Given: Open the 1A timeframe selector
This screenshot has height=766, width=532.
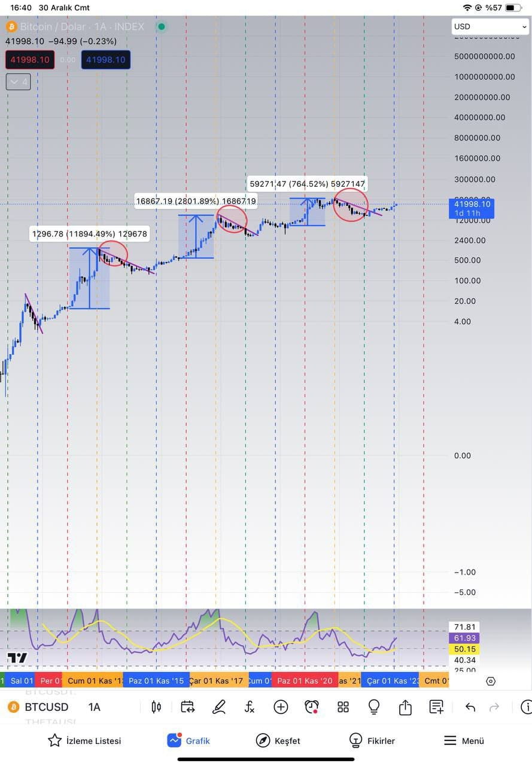Looking at the screenshot, I should point(93,707).
